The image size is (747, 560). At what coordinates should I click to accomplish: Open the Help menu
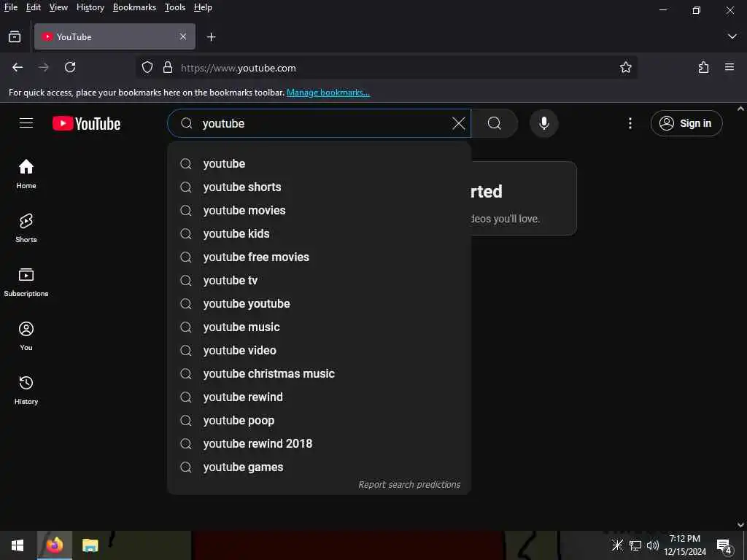pos(203,7)
